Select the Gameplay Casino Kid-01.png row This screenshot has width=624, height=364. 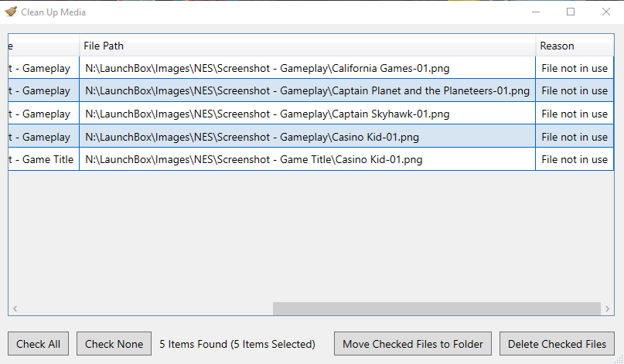click(311, 137)
